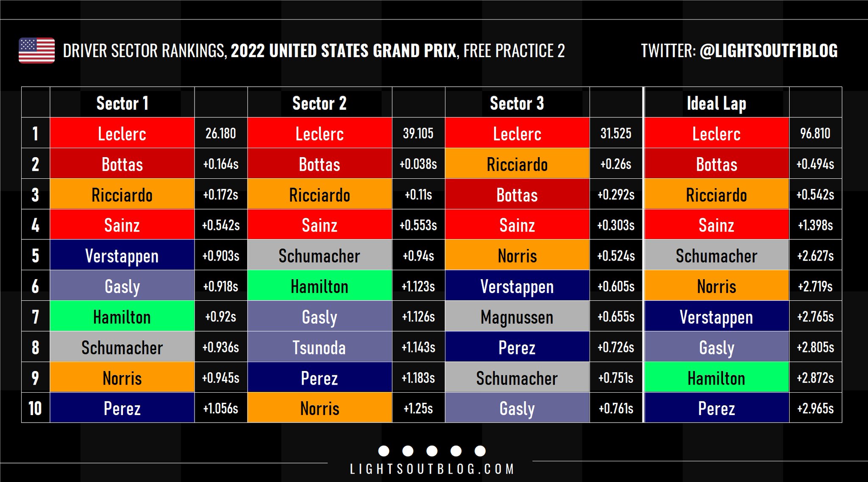The image size is (868, 482).
Task: Select the Sector 3 column header
Action: 517,103
